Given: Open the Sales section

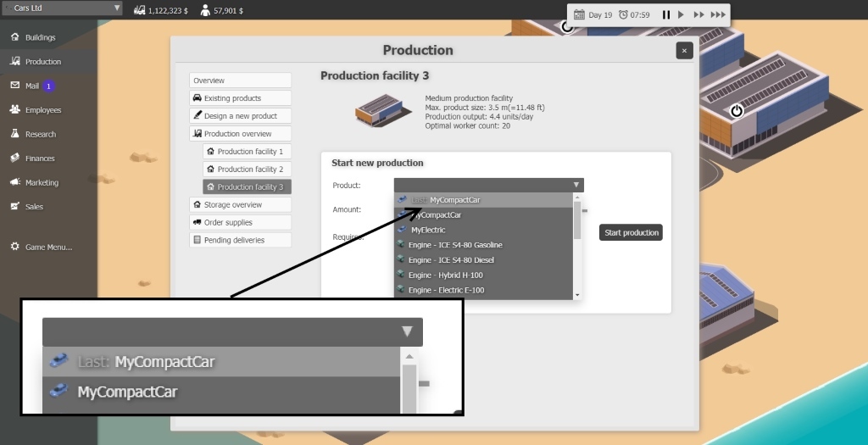Looking at the screenshot, I should click(x=34, y=207).
